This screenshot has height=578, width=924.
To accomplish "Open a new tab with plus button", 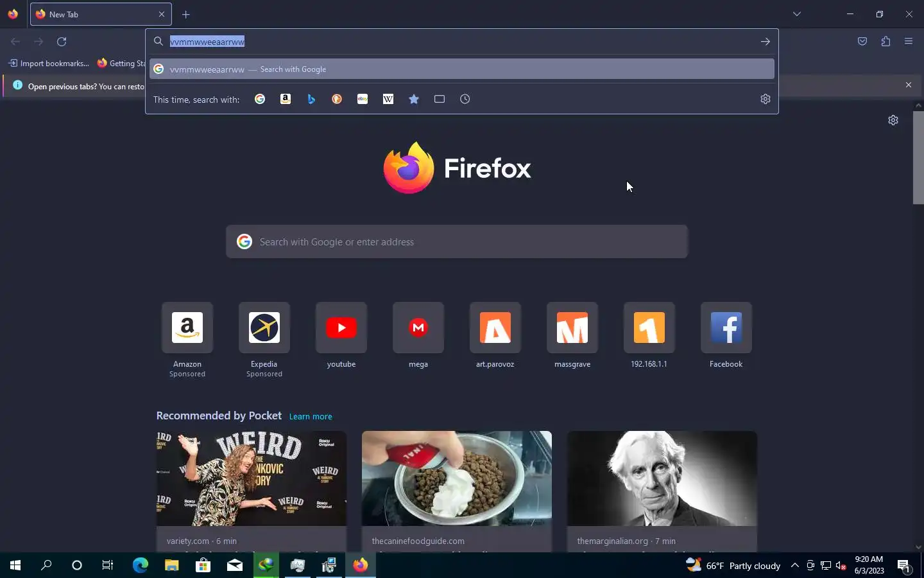I will tap(186, 14).
